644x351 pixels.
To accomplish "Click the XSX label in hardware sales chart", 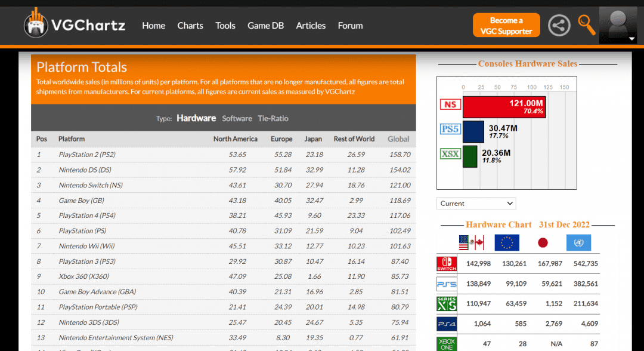I will 450,154.
